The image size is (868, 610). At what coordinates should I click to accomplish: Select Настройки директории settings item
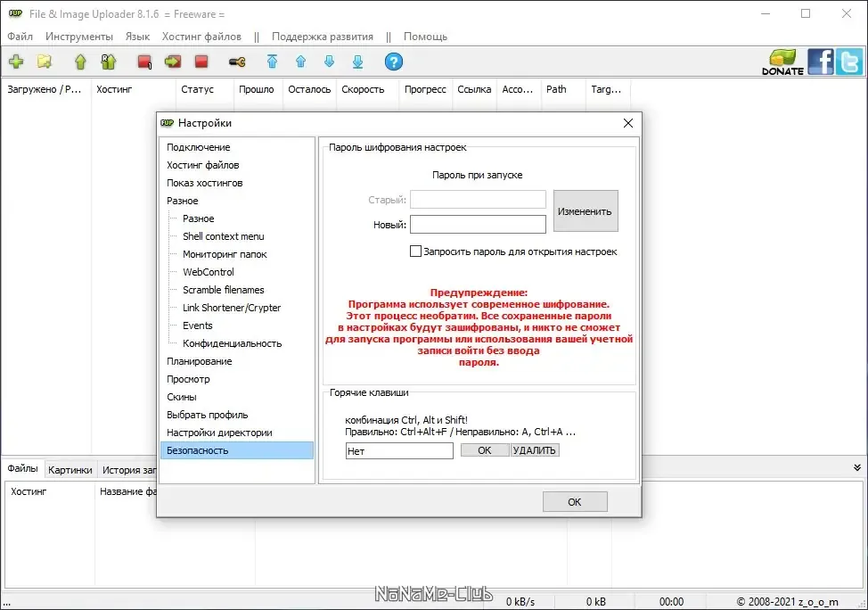[220, 433]
